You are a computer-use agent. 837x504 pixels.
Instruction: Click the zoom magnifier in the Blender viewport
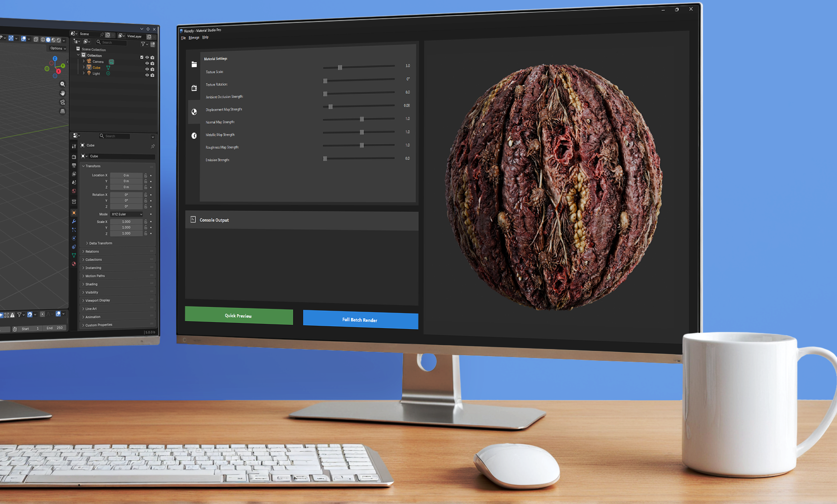63,84
